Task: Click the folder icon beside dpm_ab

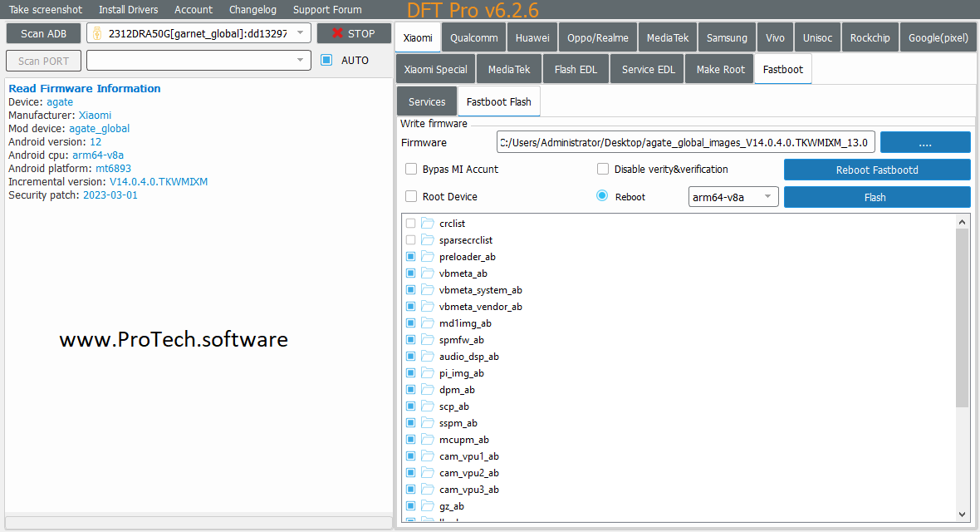Action: pyautogui.click(x=428, y=389)
